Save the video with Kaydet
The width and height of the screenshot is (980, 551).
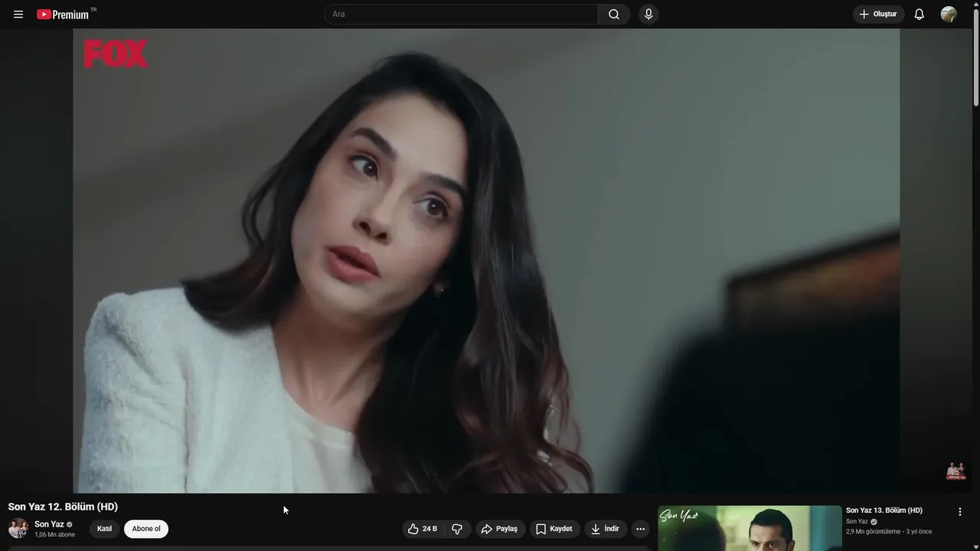(x=554, y=529)
